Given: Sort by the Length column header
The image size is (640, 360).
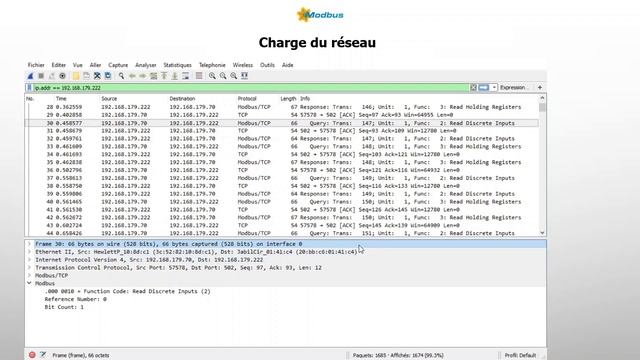Looking at the screenshot, I should (288, 99).
